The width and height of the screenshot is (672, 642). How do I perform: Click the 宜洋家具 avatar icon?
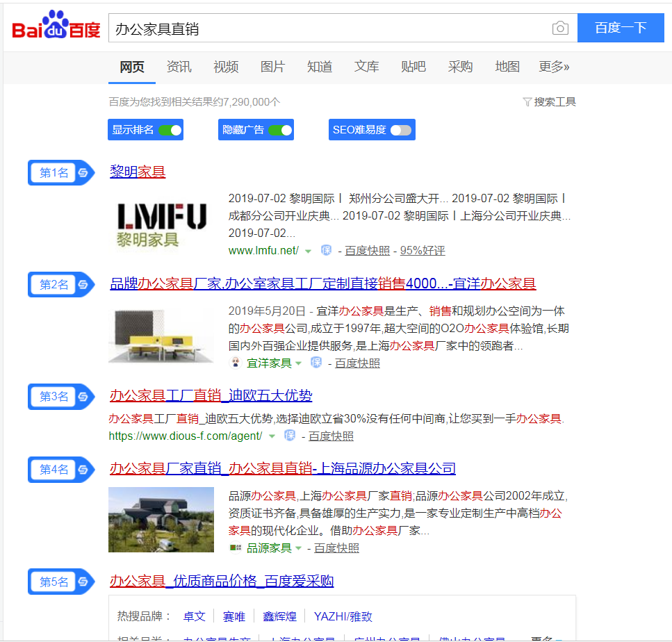click(x=236, y=363)
